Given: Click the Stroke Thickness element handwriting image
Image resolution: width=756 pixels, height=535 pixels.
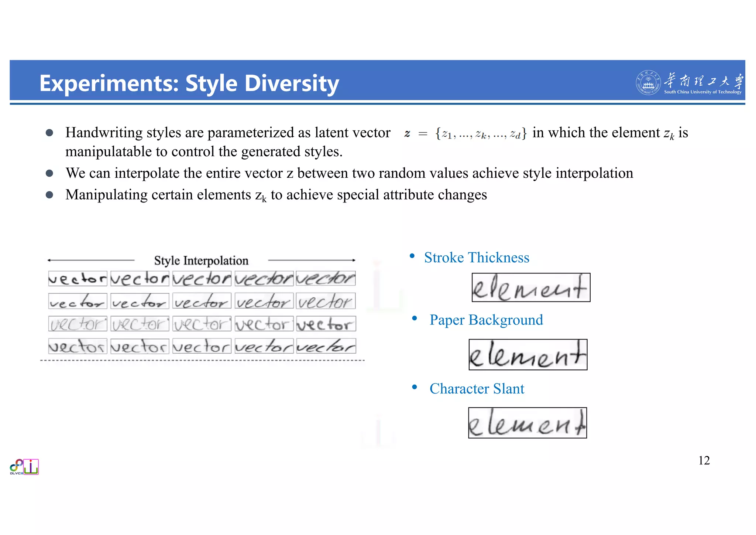Looking at the screenshot, I should tap(531, 287).
